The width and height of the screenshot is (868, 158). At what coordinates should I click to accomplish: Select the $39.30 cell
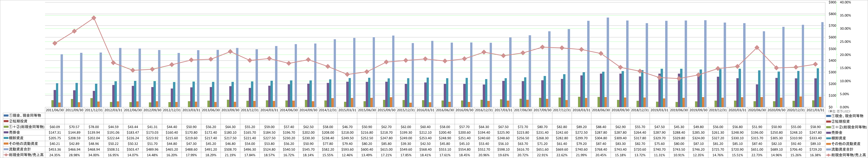[x=406, y=144]
